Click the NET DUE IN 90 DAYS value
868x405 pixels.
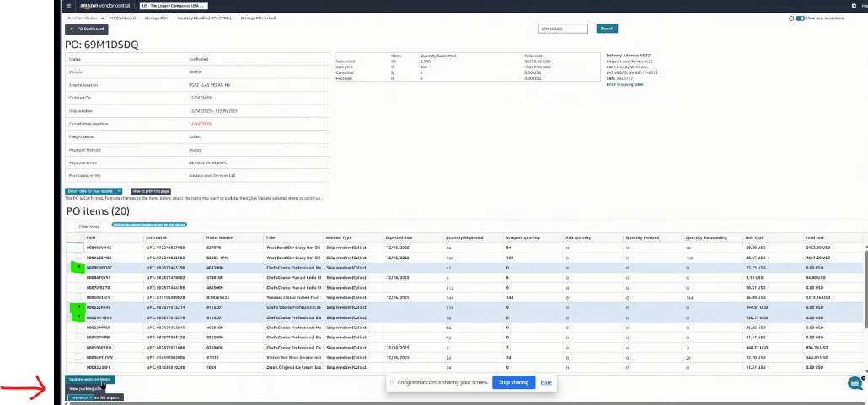coord(207,163)
